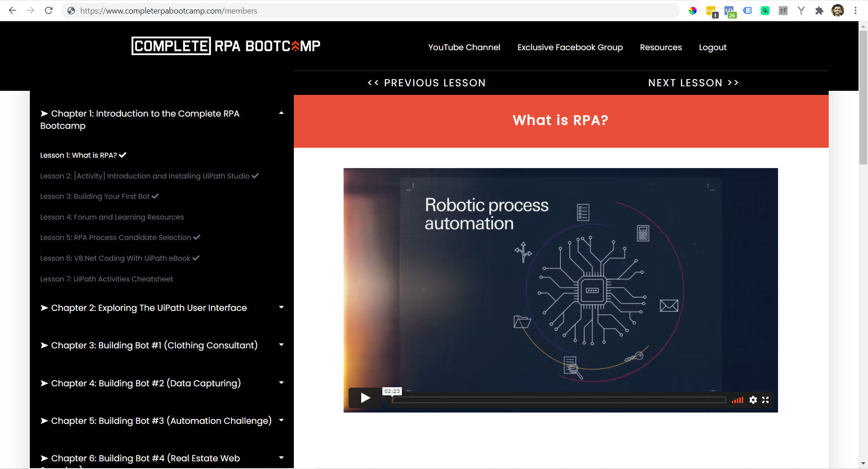This screenshot has height=469, width=868.
Task: Open the YouTube Channel menu link
Action: click(464, 47)
